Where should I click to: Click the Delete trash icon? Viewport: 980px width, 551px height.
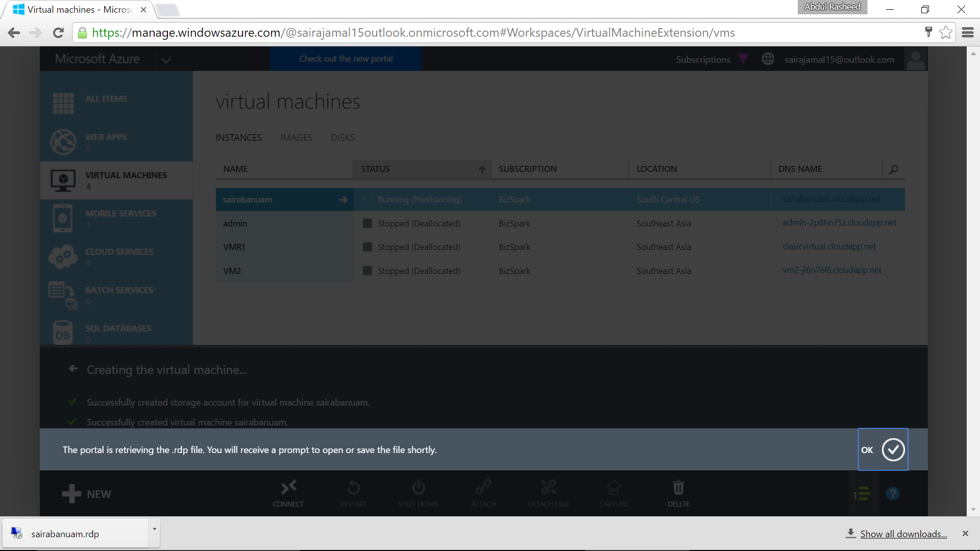point(678,487)
